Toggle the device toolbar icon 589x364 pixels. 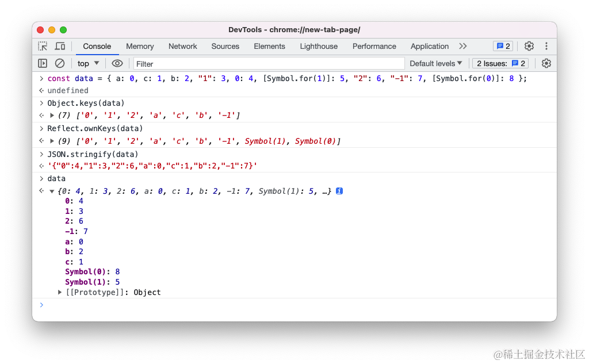(x=60, y=46)
